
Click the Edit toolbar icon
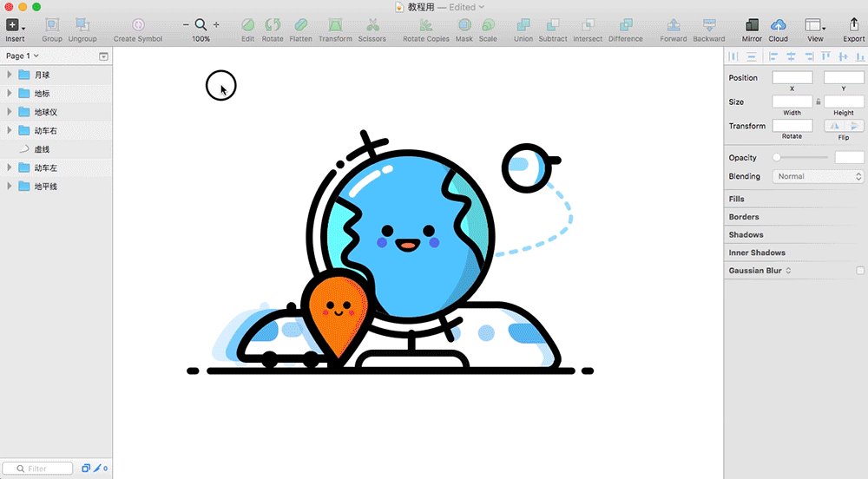[x=248, y=25]
